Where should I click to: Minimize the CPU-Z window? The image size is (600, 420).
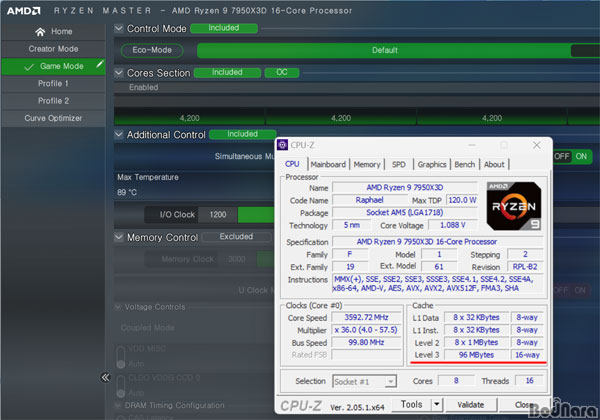(472, 145)
